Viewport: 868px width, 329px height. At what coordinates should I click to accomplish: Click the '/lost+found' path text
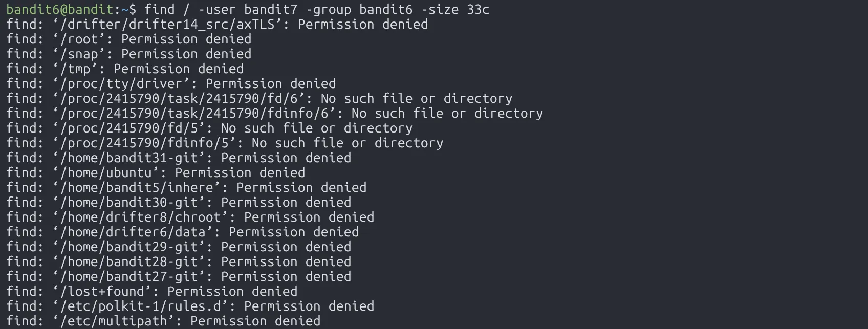click(105, 291)
